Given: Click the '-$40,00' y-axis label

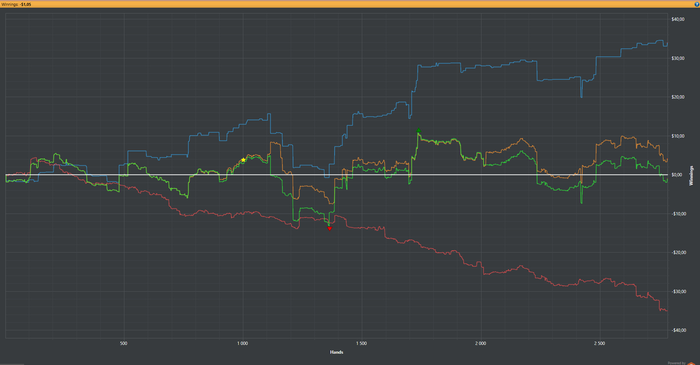Looking at the screenshot, I should click(x=678, y=330).
